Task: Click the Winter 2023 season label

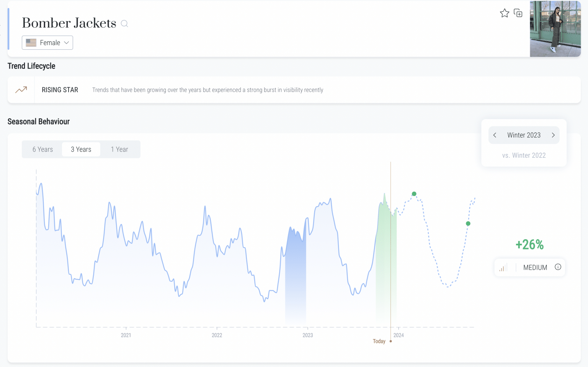Action: pos(524,135)
